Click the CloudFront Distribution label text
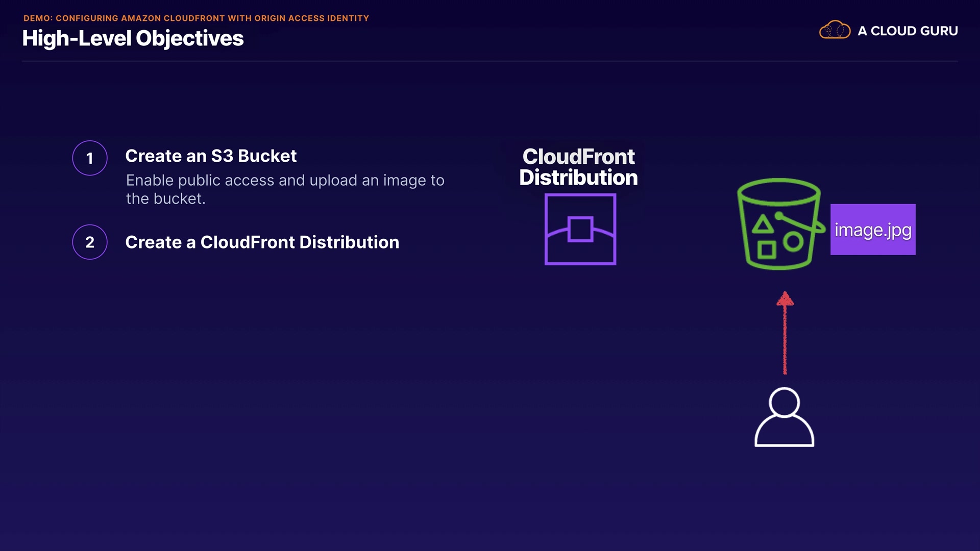This screenshot has width=980, height=551. click(x=578, y=167)
